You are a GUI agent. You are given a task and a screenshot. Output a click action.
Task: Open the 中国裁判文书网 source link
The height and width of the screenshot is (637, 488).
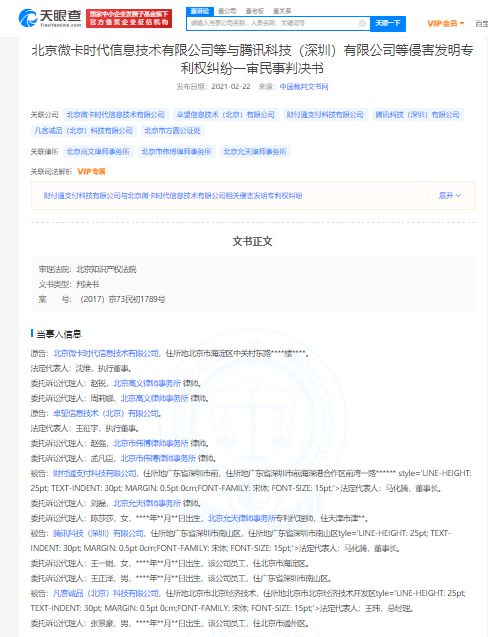[304, 87]
